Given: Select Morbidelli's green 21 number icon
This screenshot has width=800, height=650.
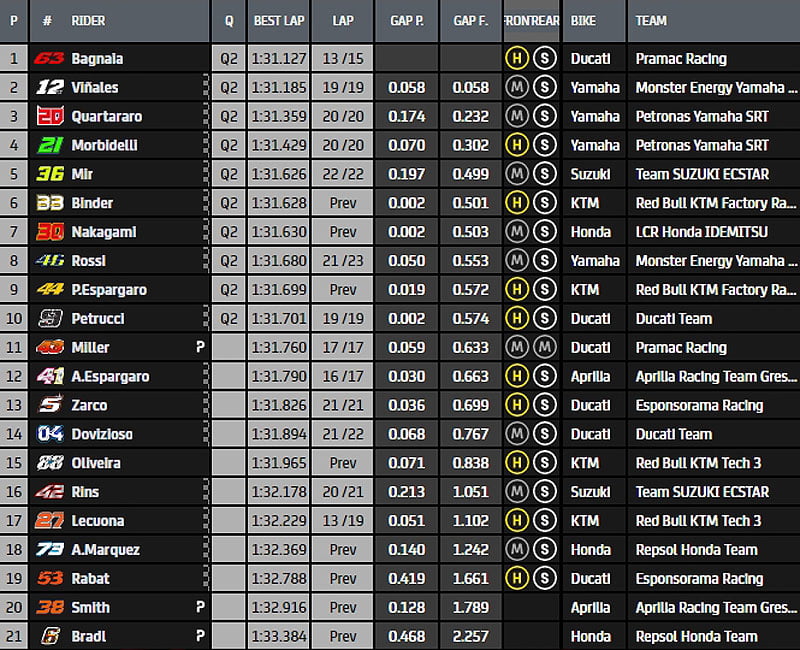Looking at the screenshot, I should (x=49, y=146).
